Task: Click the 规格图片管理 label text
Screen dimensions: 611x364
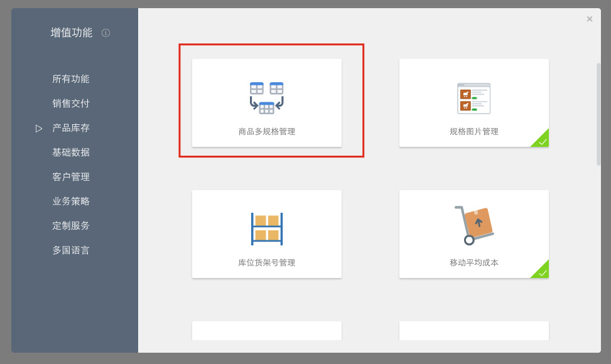Action: coord(474,132)
